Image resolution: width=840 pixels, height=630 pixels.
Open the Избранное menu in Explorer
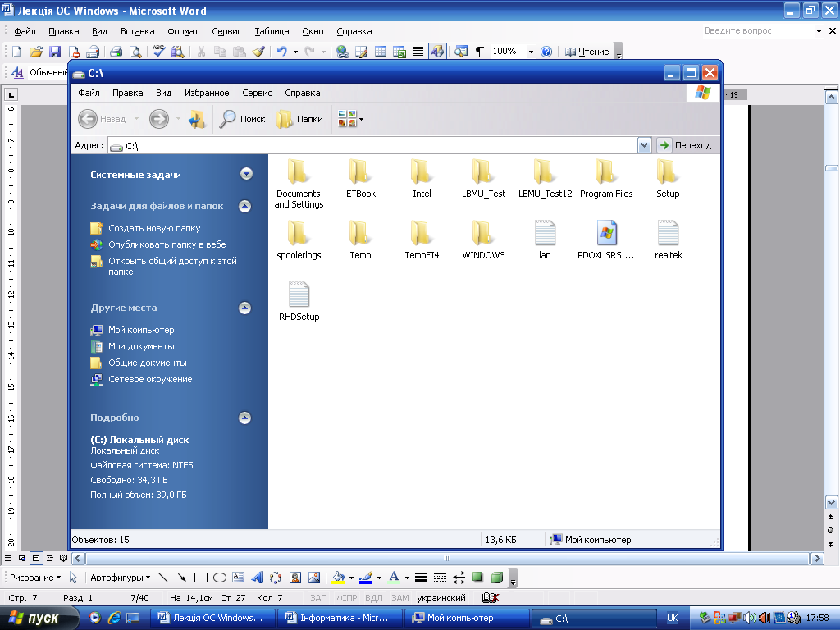click(207, 93)
